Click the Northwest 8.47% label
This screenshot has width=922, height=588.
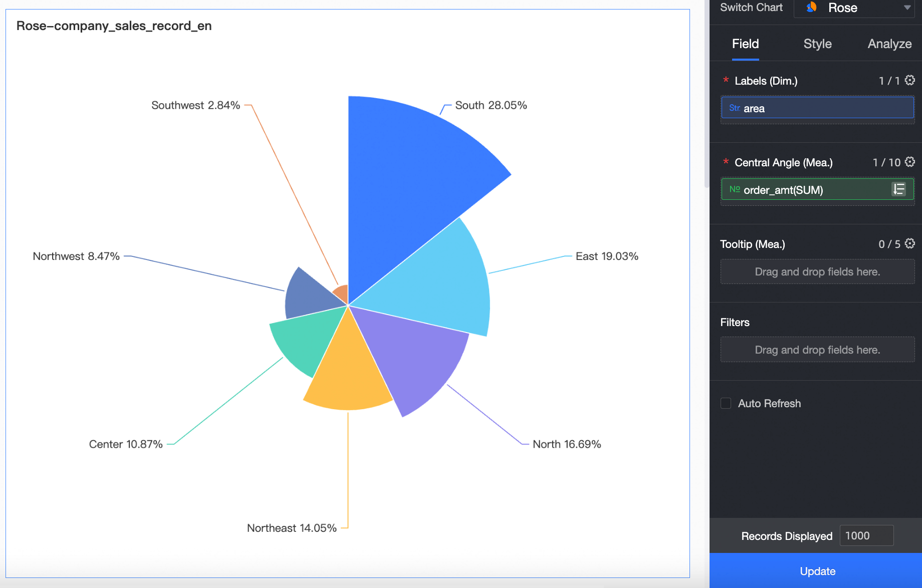pos(76,256)
